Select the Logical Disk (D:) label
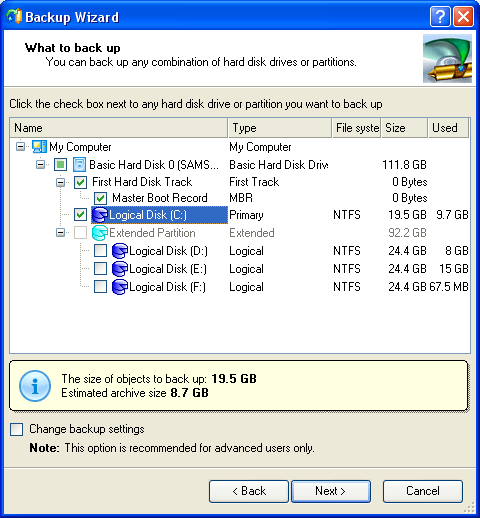 click(x=168, y=251)
